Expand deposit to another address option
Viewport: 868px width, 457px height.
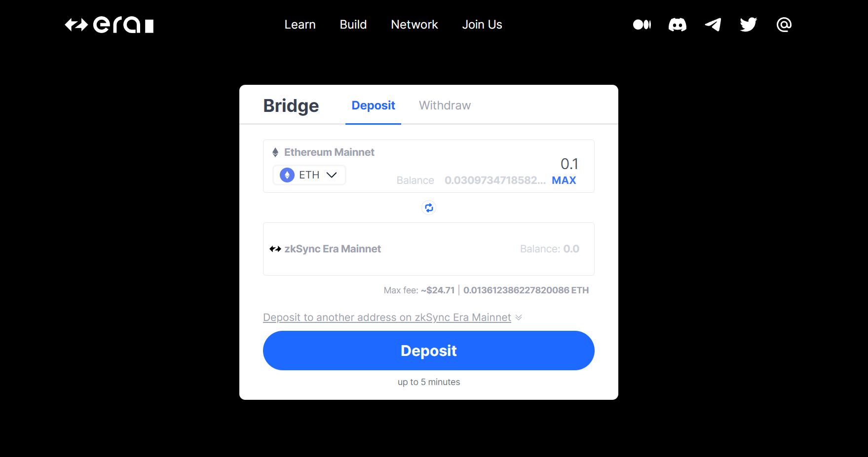(392, 317)
